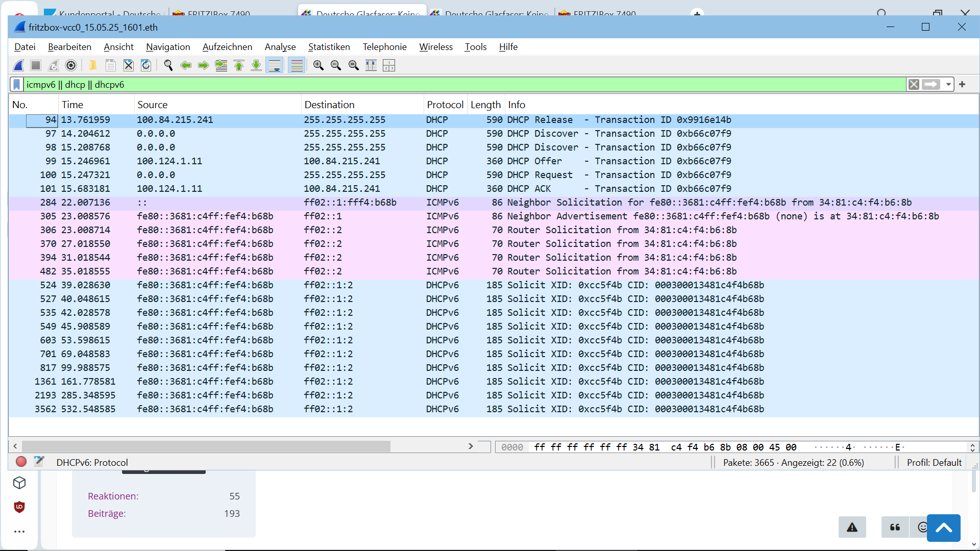This screenshot has height=551, width=980.
Task: Reset the pane layout
Action: point(389,65)
